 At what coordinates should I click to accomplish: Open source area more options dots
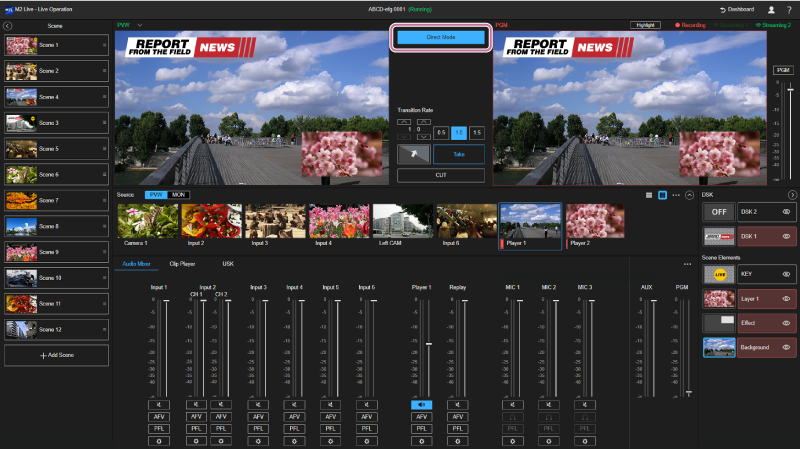tap(676, 195)
